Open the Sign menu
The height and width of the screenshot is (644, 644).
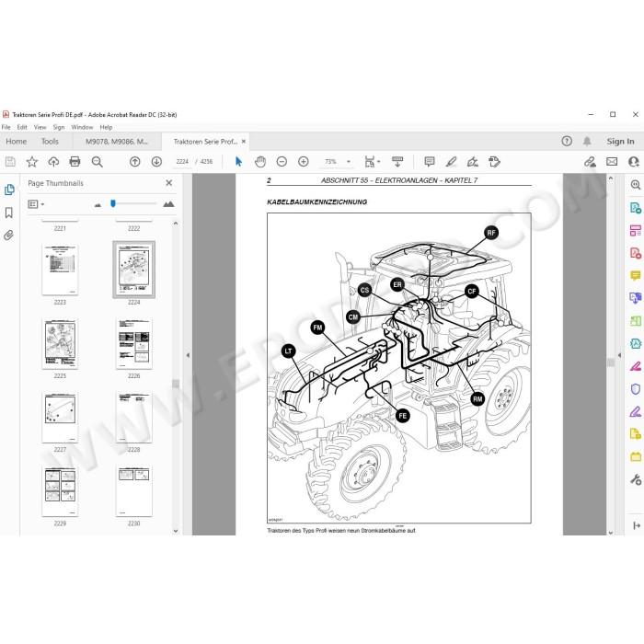59,127
